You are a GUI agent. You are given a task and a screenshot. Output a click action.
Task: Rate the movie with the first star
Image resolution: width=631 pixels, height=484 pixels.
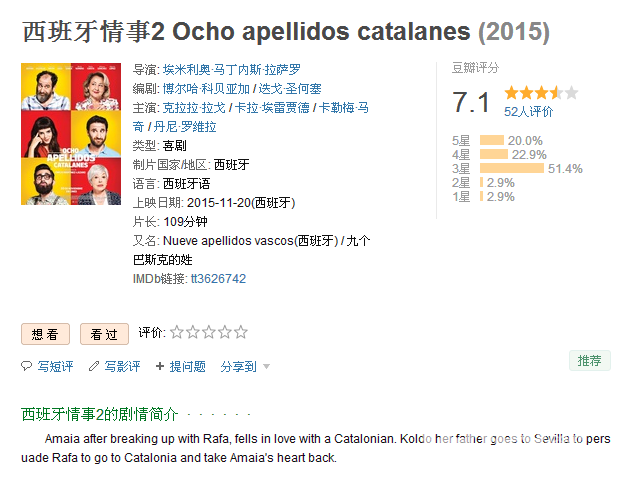[x=177, y=332]
